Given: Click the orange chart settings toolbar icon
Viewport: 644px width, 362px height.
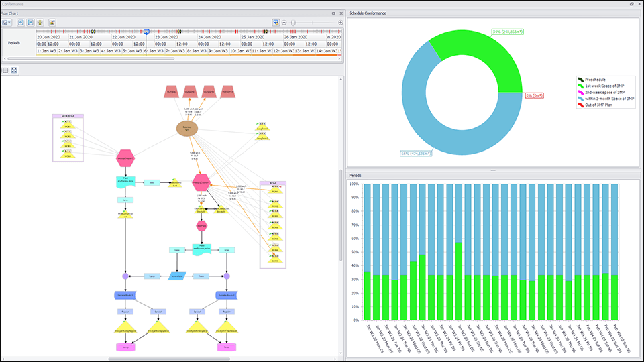Looking at the screenshot, I should (52, 23).
